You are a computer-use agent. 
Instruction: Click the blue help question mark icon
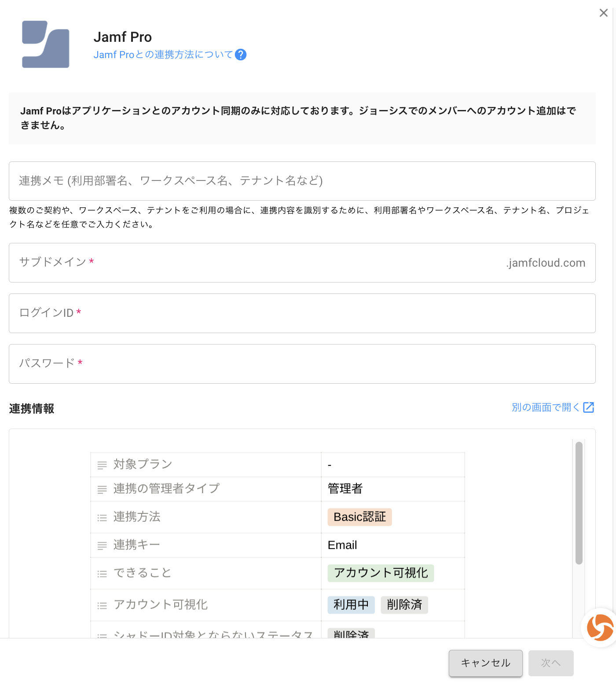[241, 55]
